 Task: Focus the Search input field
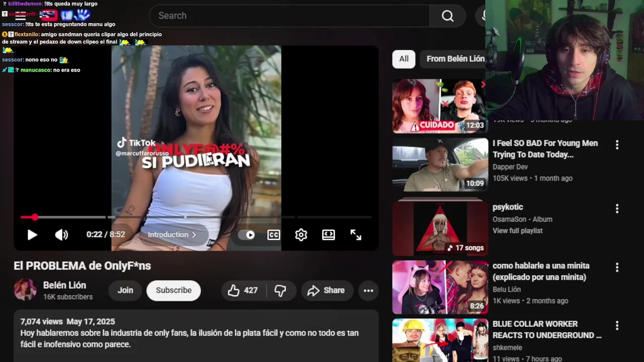[289, 16]
